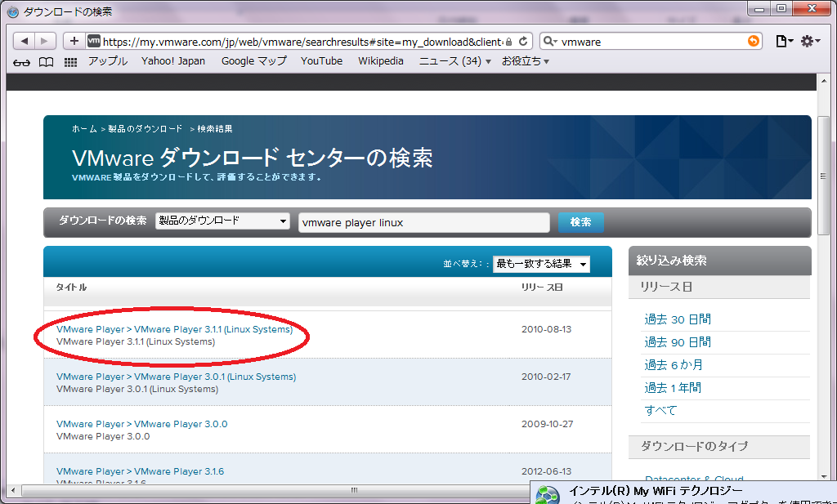Screen dimensions: 837x504
Task: Open the Google マップ bookmark
Action: click(x=254, y=61)
